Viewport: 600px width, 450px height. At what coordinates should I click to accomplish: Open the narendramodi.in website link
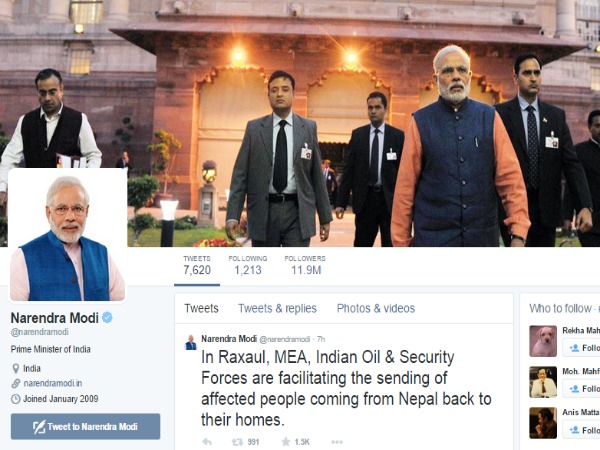(x=53, y=383)
